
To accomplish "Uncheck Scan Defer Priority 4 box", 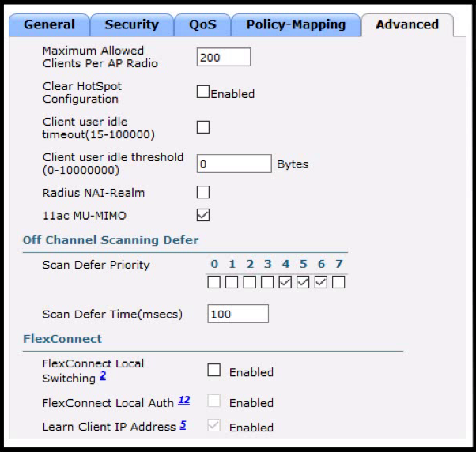I will (285, 282).
